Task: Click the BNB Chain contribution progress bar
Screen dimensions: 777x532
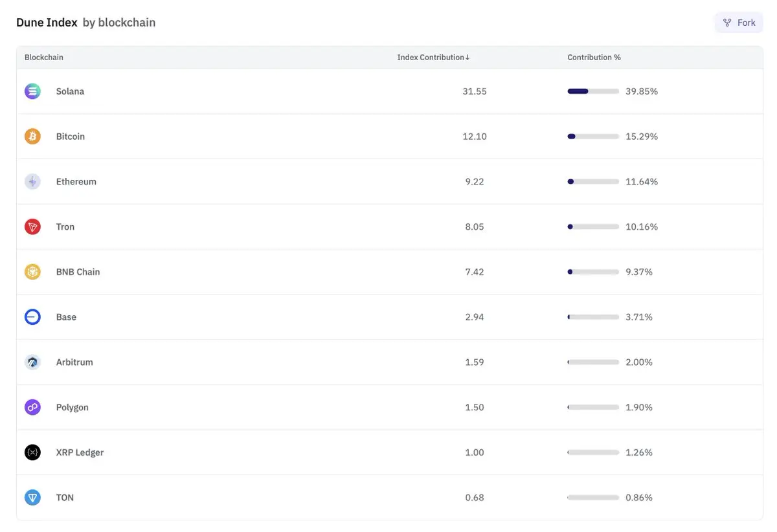Action: point(593,272)
